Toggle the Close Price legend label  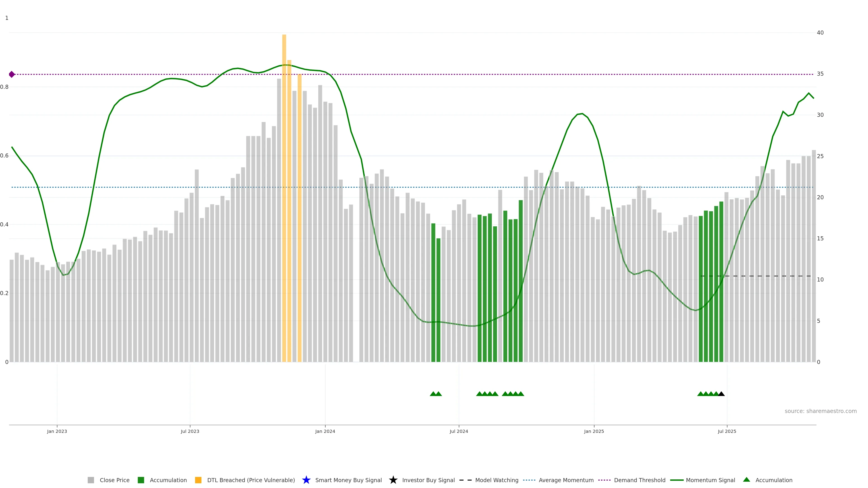coord(115,480)
